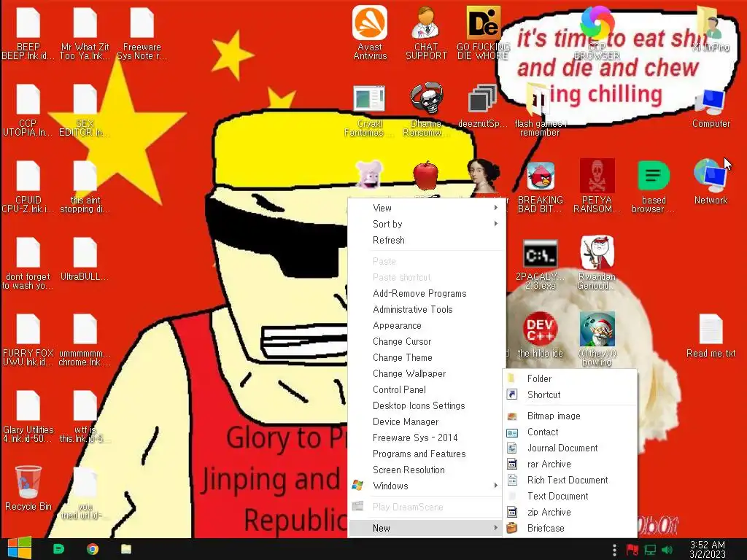Launch Chrome from the taskbar
This screenshot has width=747, height=560.
click(93, 549)
